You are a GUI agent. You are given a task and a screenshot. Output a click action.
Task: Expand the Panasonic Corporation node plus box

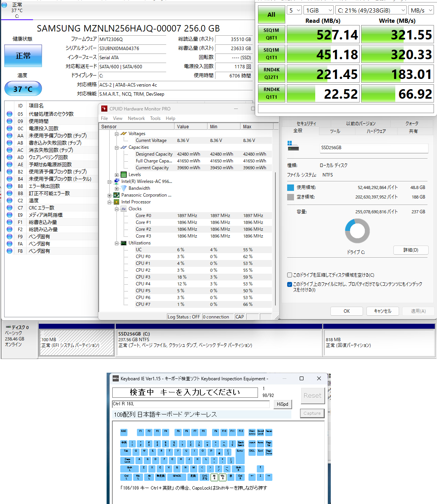point(109,195)
